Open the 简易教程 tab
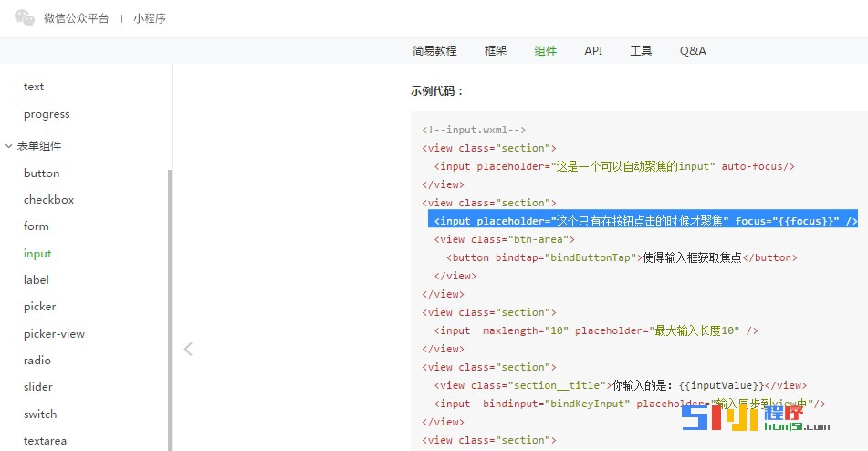The height and width of the screenshot is (451, 868). (434, 51)
